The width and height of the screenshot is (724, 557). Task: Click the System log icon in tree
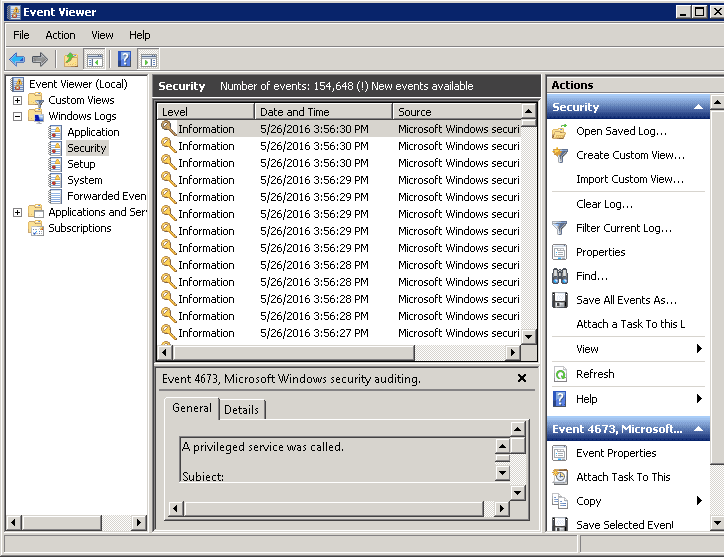(x=55, y=180)
